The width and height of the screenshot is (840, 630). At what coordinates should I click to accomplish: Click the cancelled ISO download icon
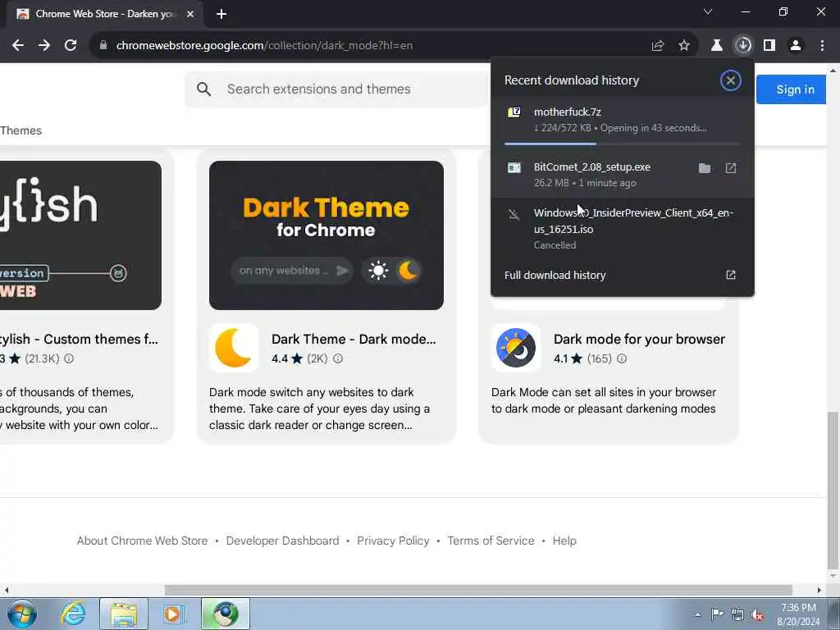(x=514, y=215)
